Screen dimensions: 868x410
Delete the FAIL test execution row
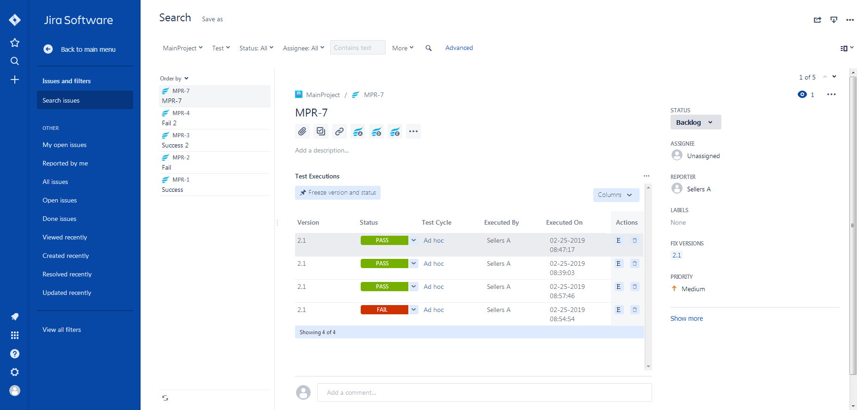coord(634,310)
